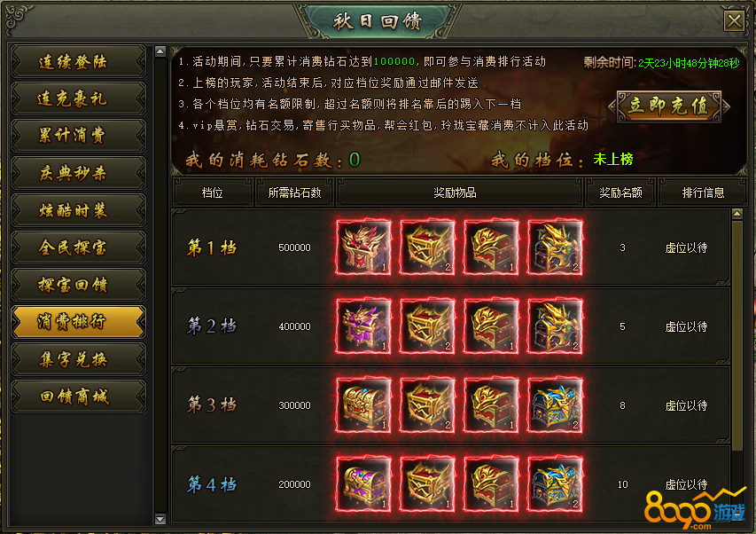Select the golden ornate chest in tier 3

(x=363, y=405)
